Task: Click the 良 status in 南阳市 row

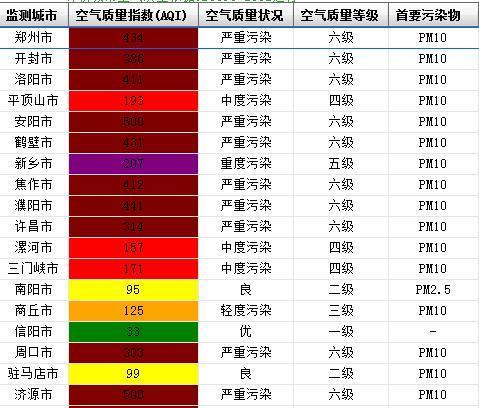Action: pos(246,290)
